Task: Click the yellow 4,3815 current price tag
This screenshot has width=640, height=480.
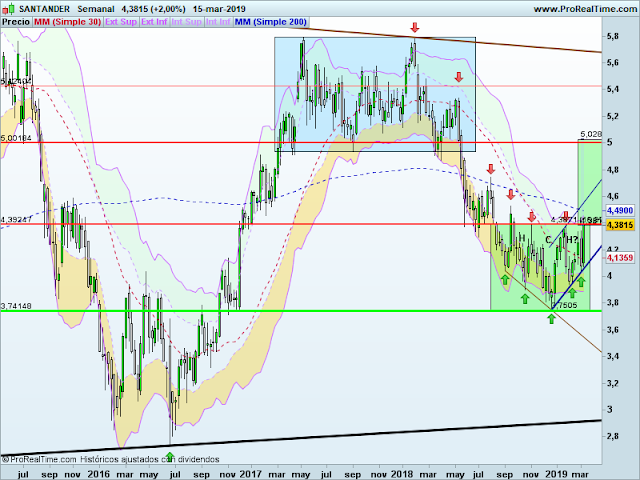Action: pyautogui.click(x=620, y=225)
